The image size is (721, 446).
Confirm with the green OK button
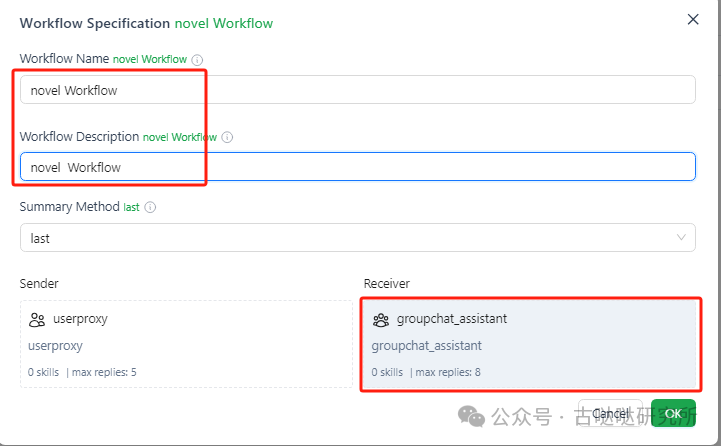click(x=673, y=413)
